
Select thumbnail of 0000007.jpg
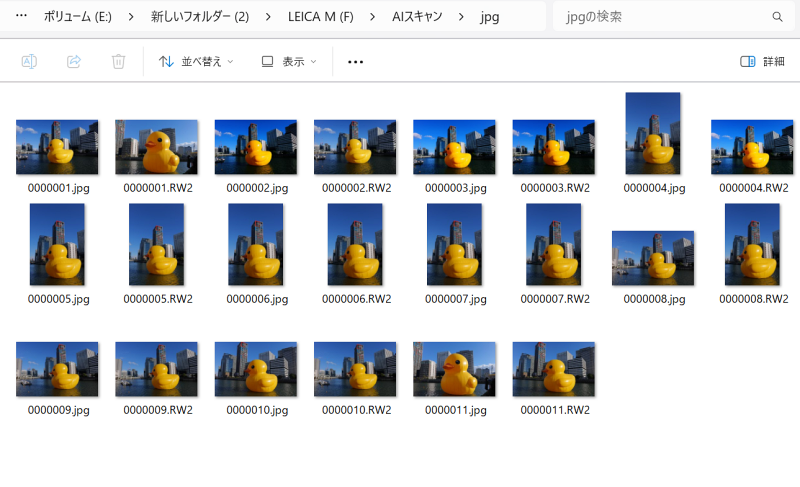454,244
